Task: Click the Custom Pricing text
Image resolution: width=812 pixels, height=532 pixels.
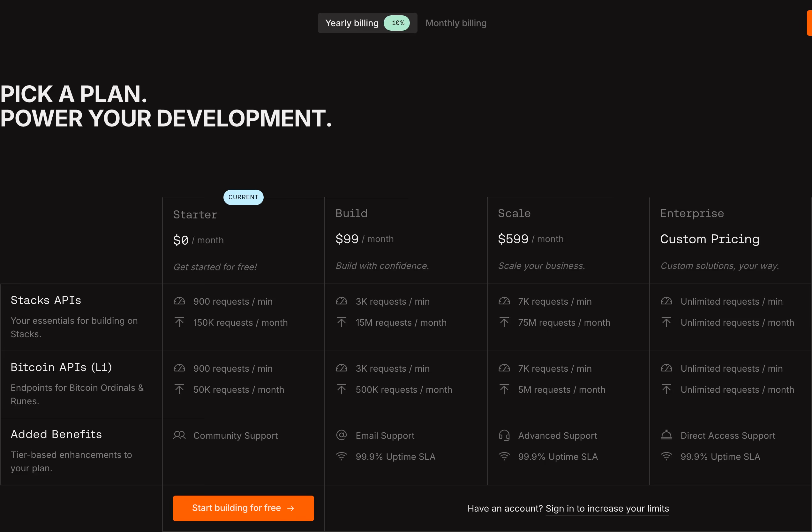Action: click(710, 239)
